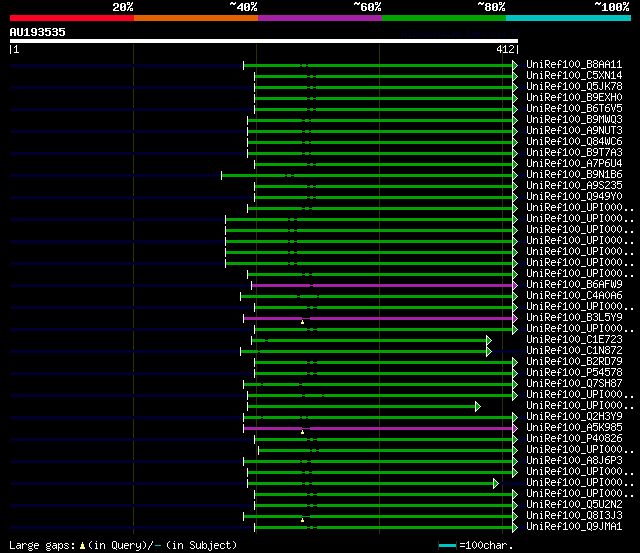Click the UniRef100_B9T7A3 label

[574, 153]
